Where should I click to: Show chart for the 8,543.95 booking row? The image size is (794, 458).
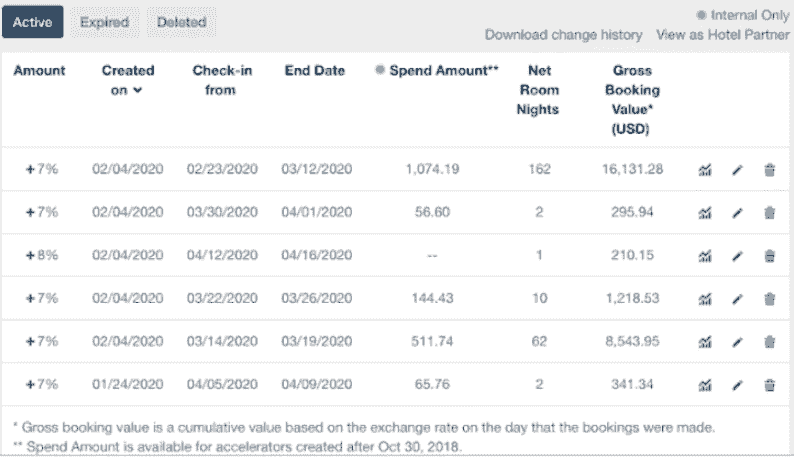point(705,342)
